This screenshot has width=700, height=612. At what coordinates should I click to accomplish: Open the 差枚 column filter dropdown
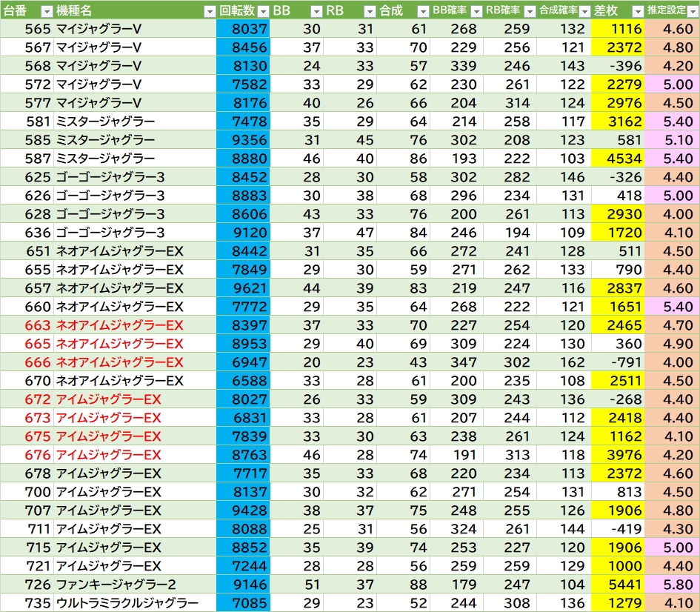coord(637,11)
